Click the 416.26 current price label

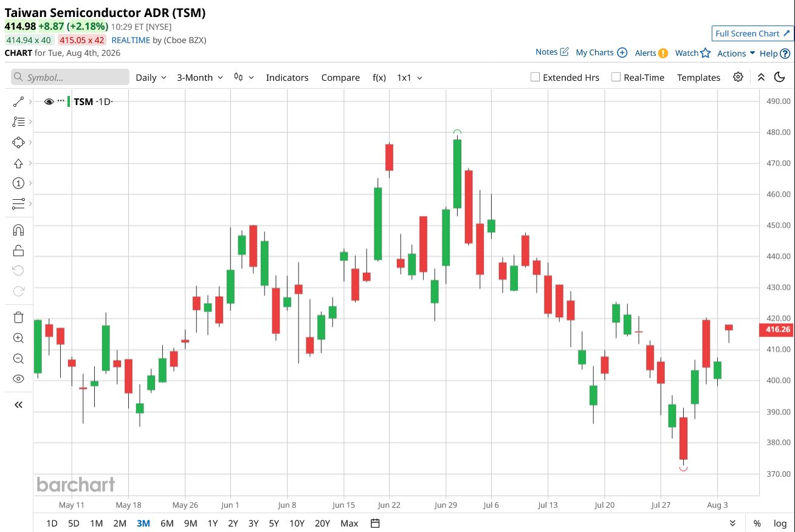click(x=777, y=330)
